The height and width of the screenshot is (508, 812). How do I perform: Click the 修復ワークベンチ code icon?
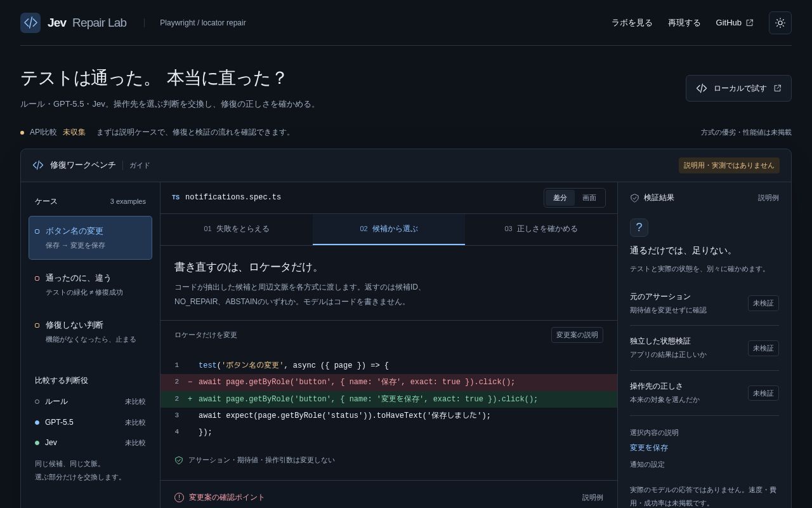click(38, 165)
